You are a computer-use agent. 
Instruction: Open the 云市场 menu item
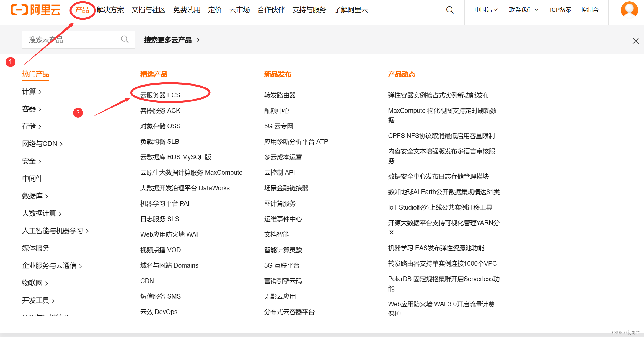tap(239, 10)
